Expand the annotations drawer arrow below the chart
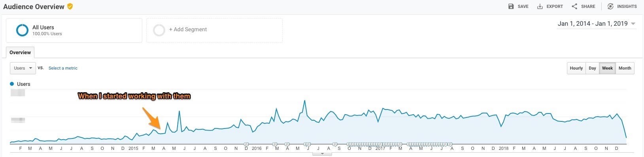Image resolution: width=644 pixels, height=157 pixels. click(322, 153)
